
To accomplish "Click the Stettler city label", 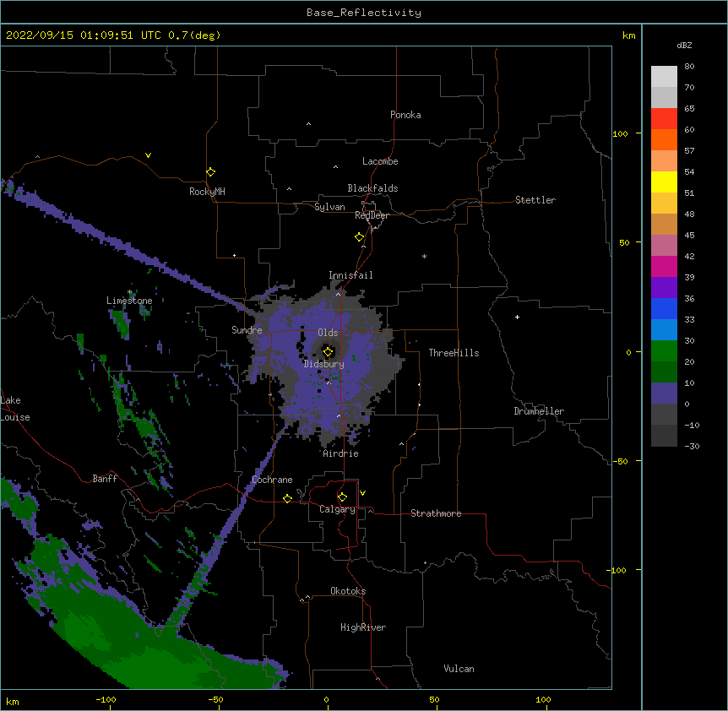I will (535, 200).
